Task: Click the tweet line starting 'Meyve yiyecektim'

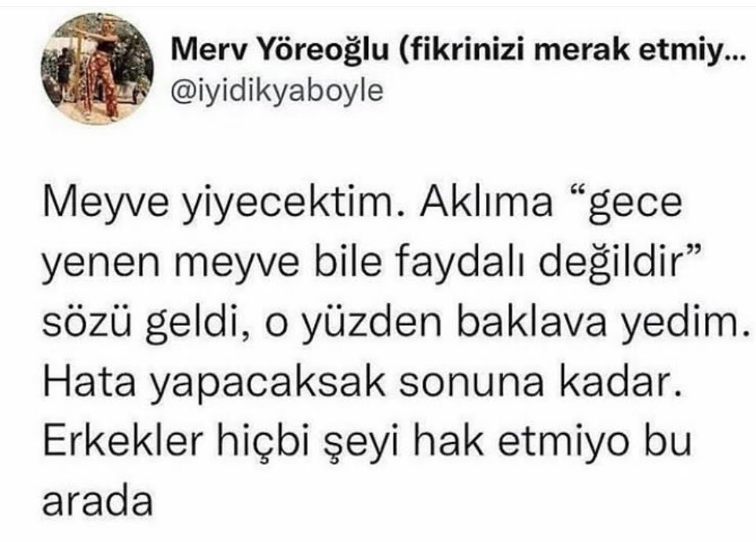Action: coord(362,203)
